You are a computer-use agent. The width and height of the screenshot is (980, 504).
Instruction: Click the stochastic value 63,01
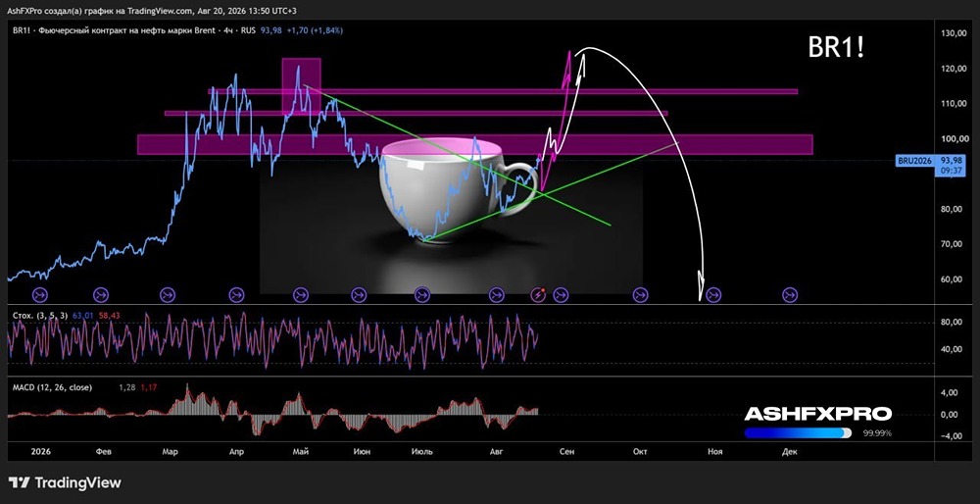click(x=82, y=316)
